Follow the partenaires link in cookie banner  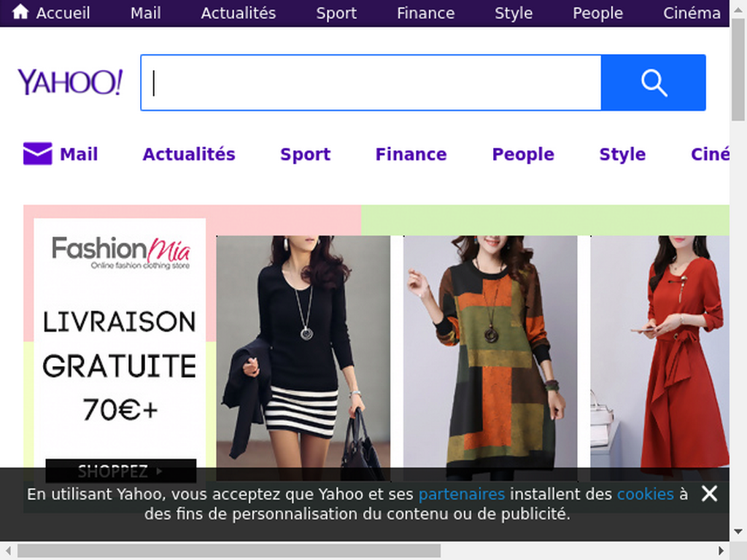[462, 494]
